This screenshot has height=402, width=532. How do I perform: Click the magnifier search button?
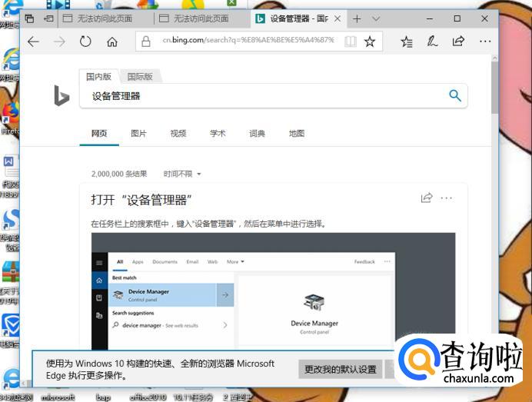pyautogui.click(x=455, y=95)
